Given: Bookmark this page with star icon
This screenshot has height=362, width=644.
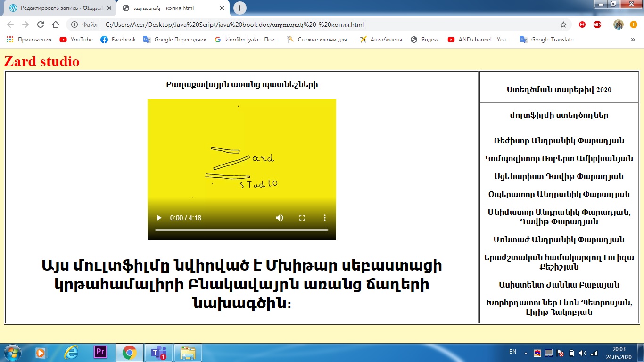Looking at the screenshot, I should pos(563,25).
